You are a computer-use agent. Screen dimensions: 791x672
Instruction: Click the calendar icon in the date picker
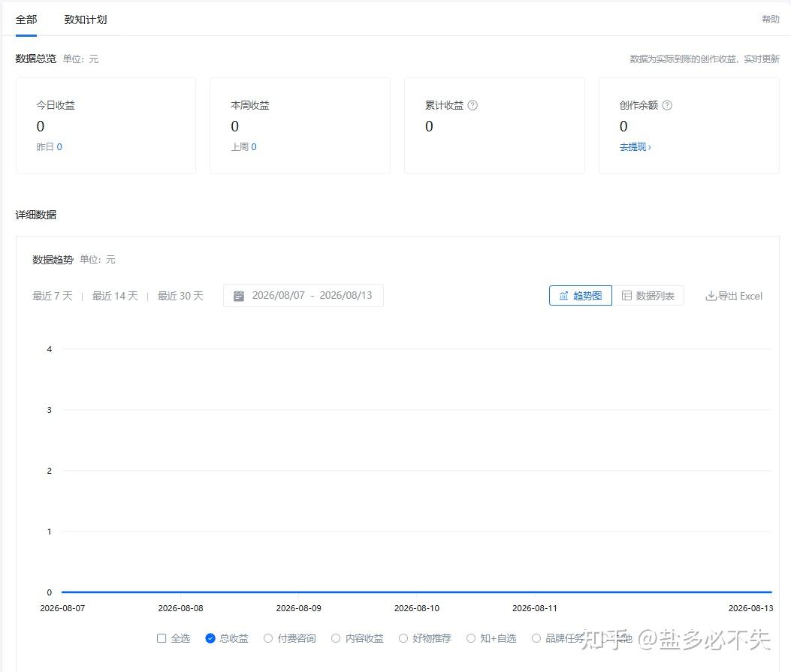pos(239,296)
